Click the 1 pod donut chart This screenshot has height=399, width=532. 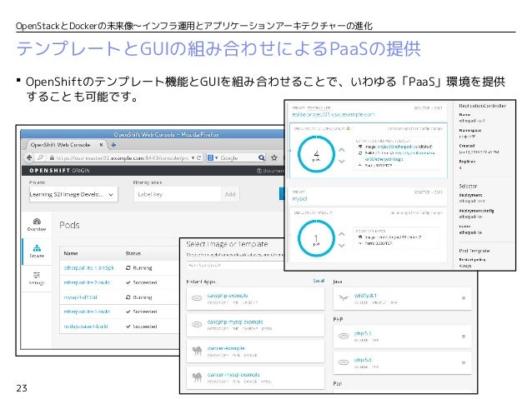(x=316, y=238)
